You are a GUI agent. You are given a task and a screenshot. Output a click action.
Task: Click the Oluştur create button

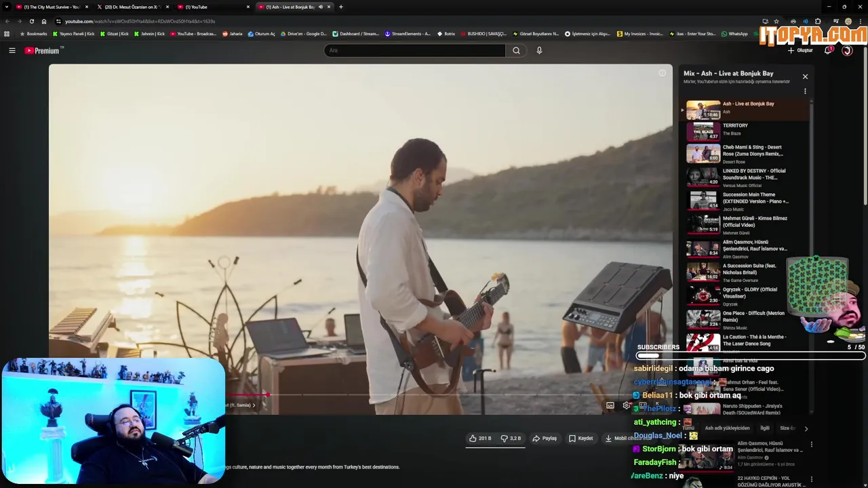point(800,50)
